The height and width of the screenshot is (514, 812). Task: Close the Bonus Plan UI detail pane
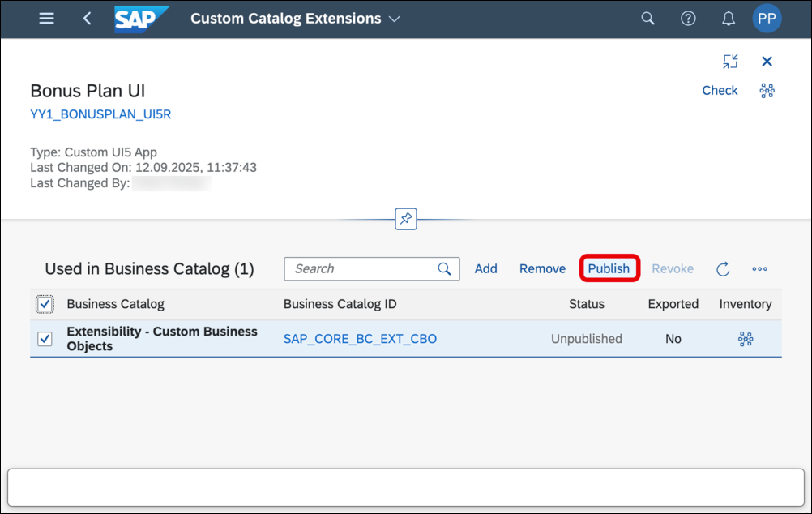pyautogui.click(x=767, y=61)
